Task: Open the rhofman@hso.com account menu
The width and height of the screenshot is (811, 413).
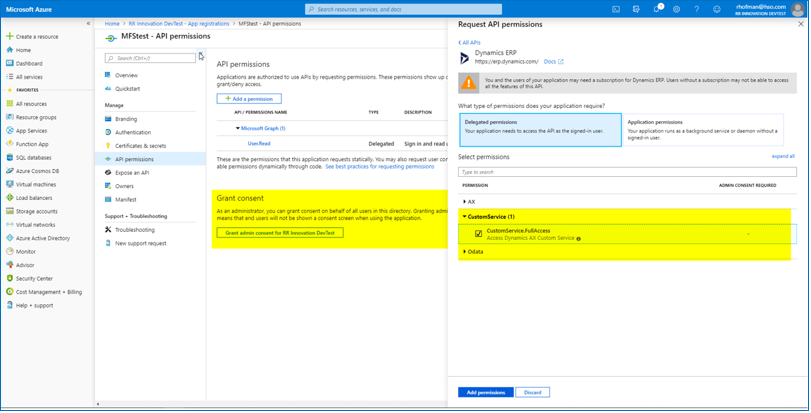Action: [771, 9]
